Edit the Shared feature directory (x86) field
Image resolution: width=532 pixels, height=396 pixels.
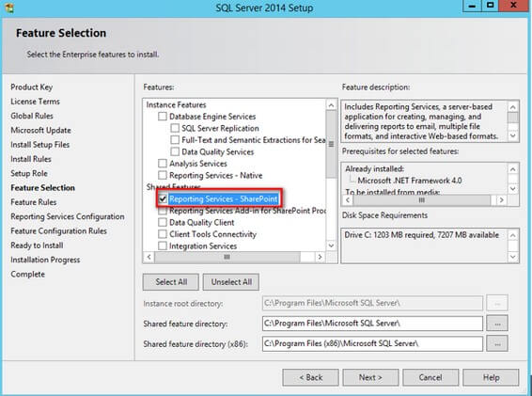[x=372, y=343]
